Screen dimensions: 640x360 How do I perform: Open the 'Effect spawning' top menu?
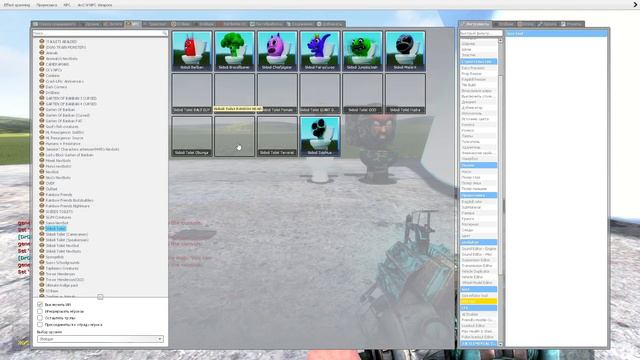coord(17,5)
